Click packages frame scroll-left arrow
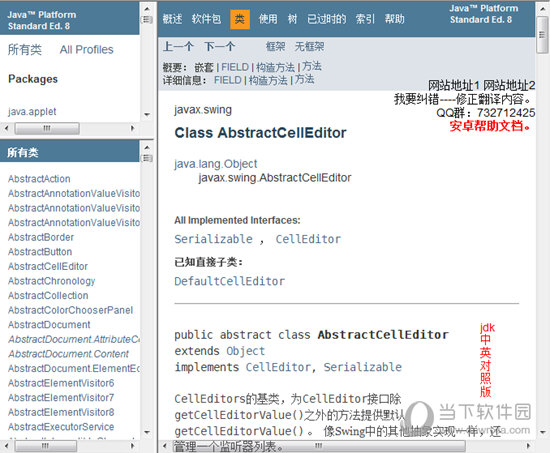This screenshot has width=550, height=453. [x=6, y=128]
